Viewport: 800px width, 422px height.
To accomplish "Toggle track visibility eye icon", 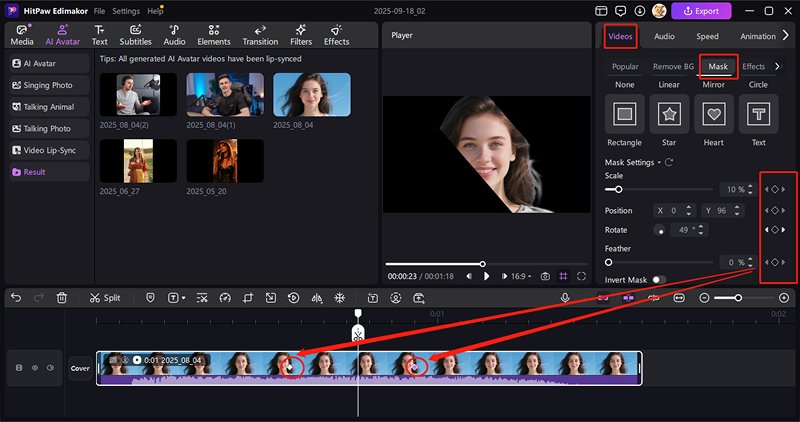I will [34, 368].
